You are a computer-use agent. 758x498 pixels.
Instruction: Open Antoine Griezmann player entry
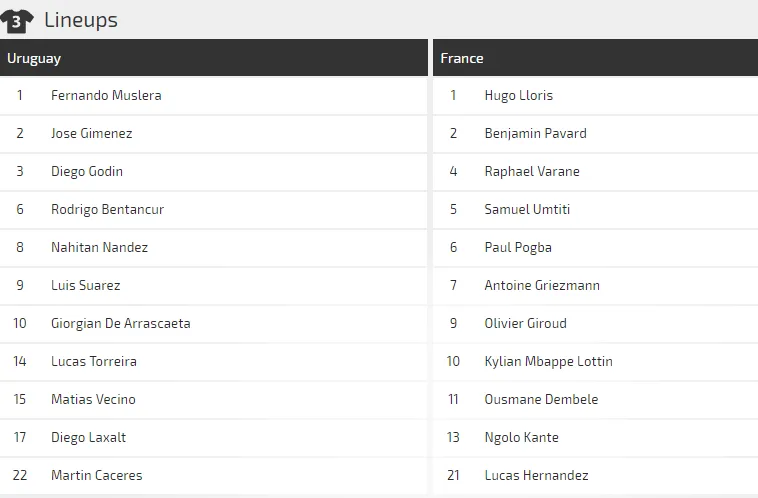[x=542, y=286]
